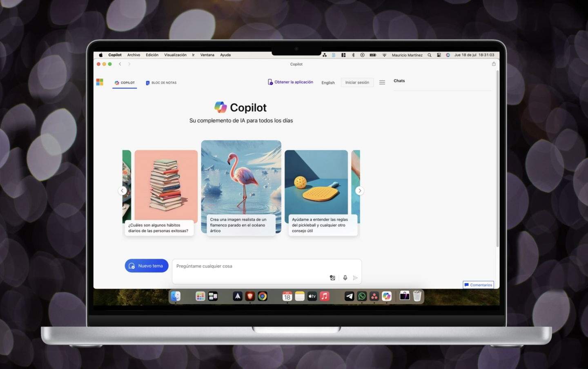Select the COPILOT tab
The width and height of the screenshot is (588, 369).
[125, 83]
